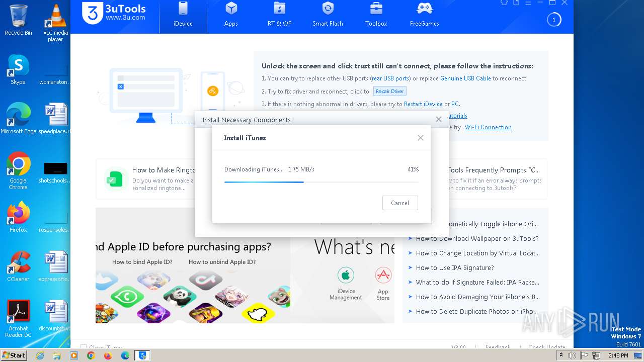Click the green ringtone tutorial icon
This screenshot has height=362, width=644.
click(115, 178)
